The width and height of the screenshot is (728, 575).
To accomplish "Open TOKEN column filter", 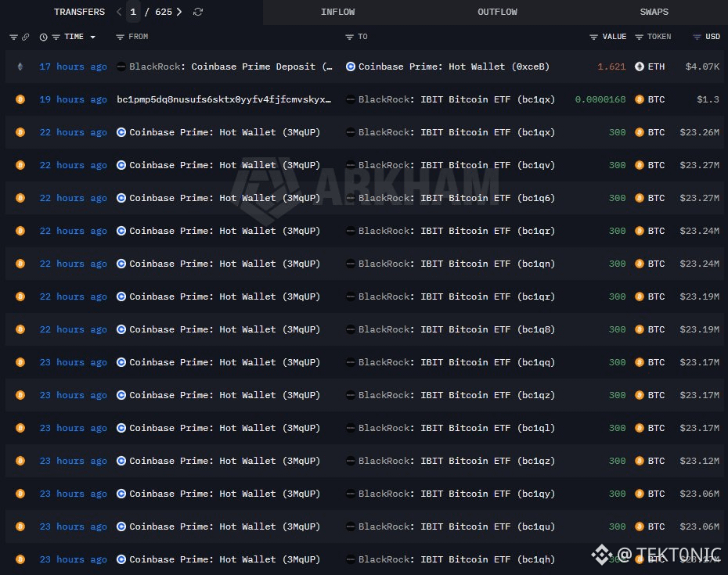I will click(x=639, y=37).
